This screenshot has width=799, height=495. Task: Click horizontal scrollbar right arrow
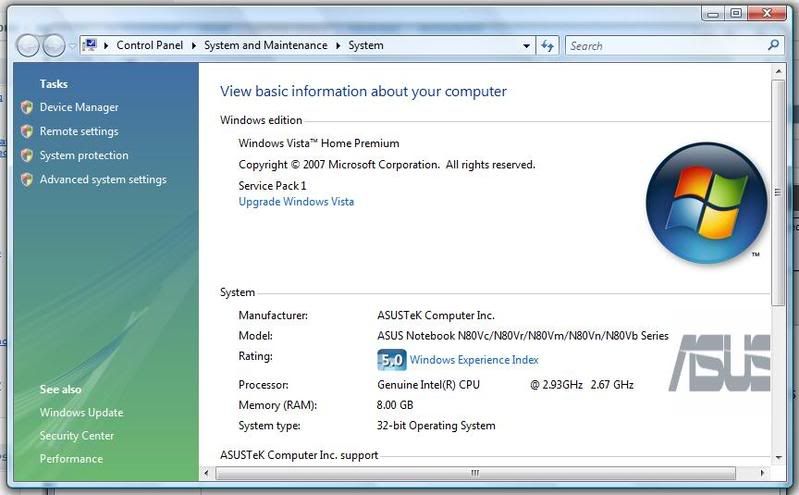coord(762,473)
